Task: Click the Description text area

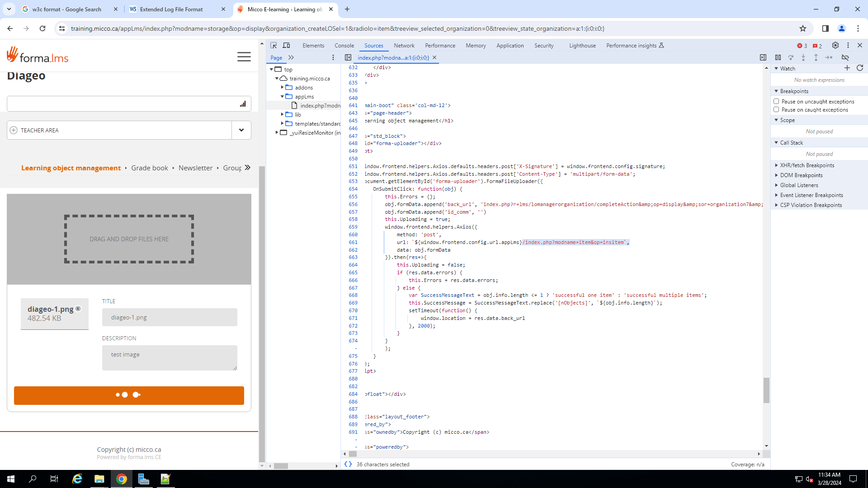Action: coord(170,357)
